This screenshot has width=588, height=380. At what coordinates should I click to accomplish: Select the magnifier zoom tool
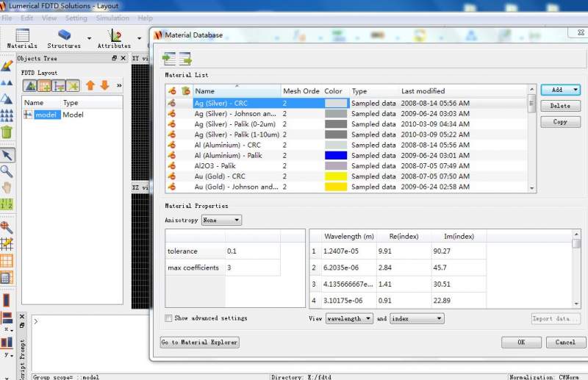[7, 171]
